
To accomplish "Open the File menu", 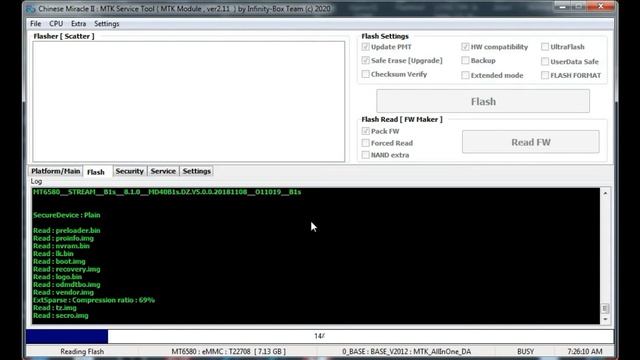I will click(36, 24).
